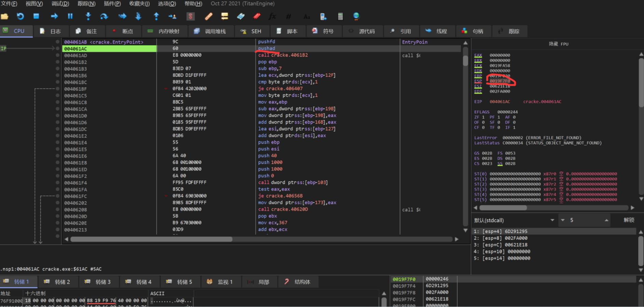Open the Scylla dollar-sign icon
Image resolution: width=644 pixels, height=307 pixels.
click(x=190, y=16)
